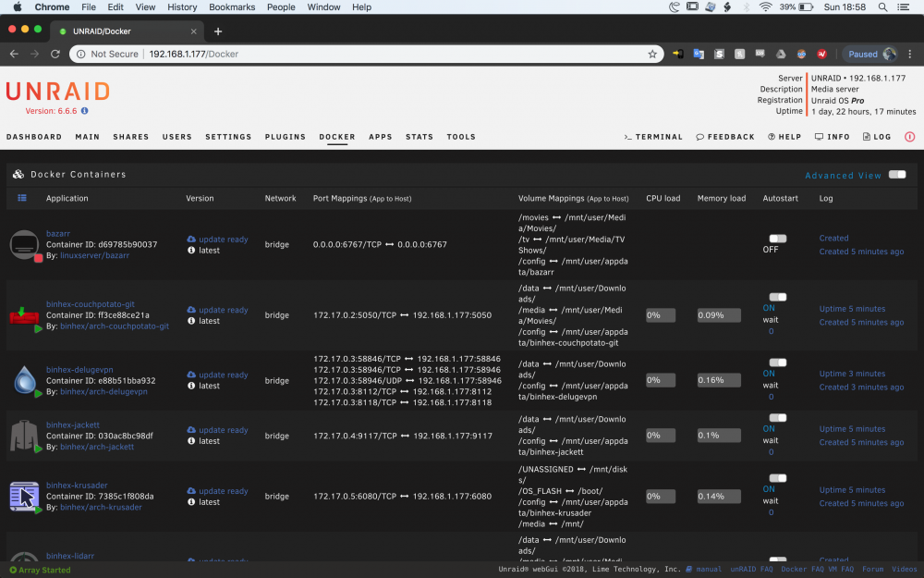
Task: Toggle autostart for binhex-krusader
Action: [x=777, y=478]
